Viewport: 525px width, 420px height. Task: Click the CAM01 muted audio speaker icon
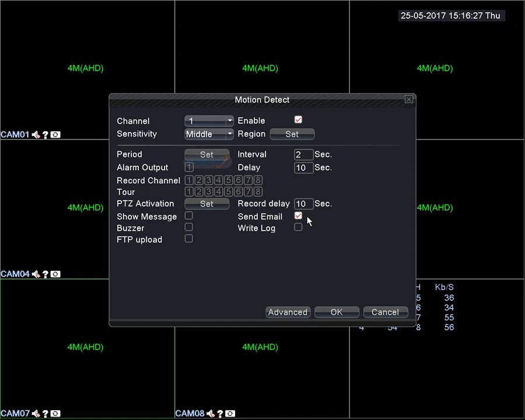[36, 135]
